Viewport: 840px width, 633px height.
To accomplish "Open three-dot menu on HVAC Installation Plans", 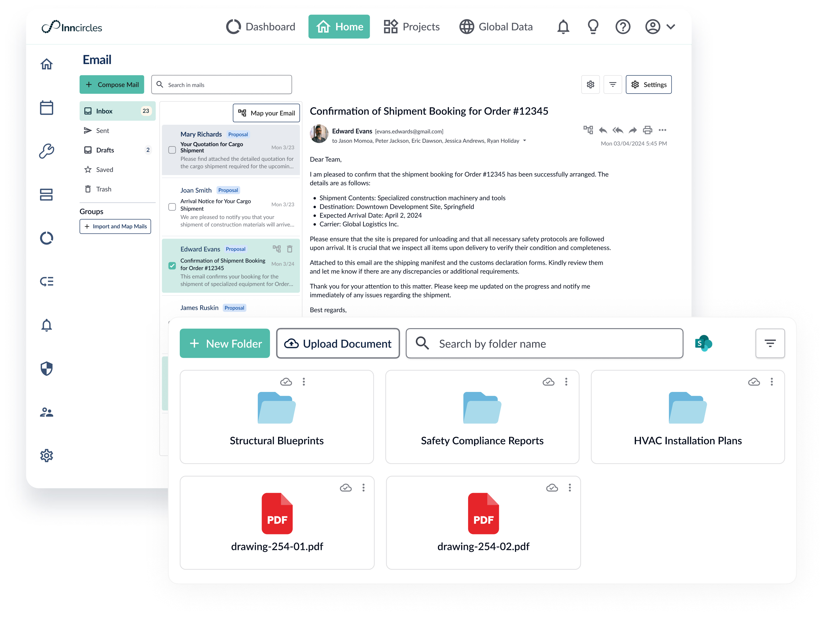I will (772, 382).
